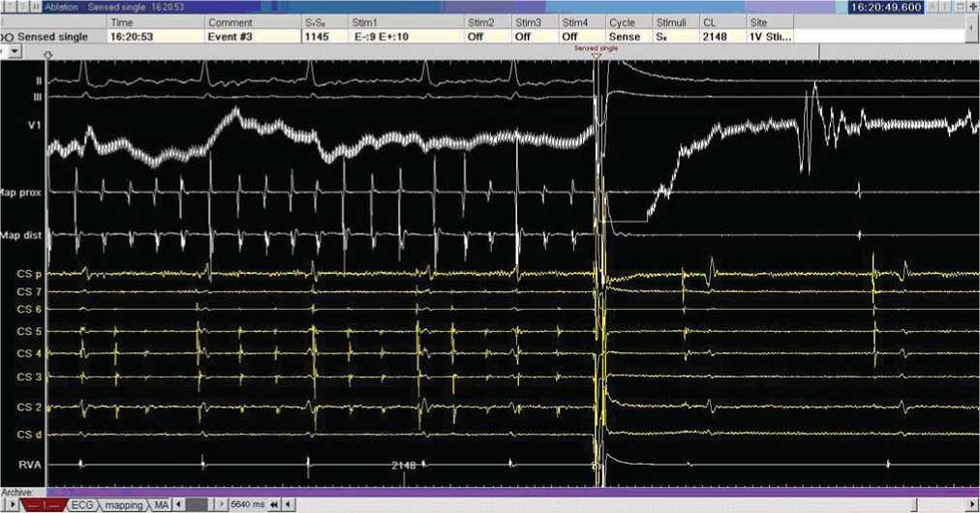This screenshot has height=513, width=980.
Task: Expand the header row side arrow at right
Action: pos(971,28)
